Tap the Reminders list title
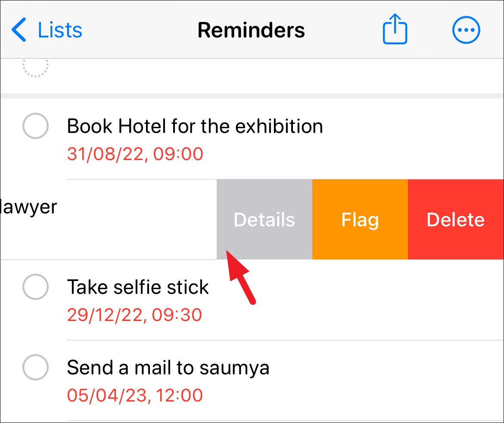 251,30
